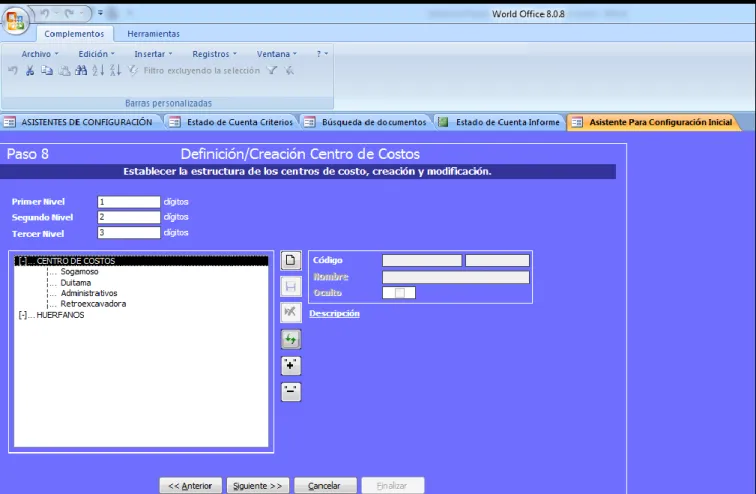756x494 pixels.
Task: Select Retroexcavadora in the cost center tree
Action: [93, 304]
